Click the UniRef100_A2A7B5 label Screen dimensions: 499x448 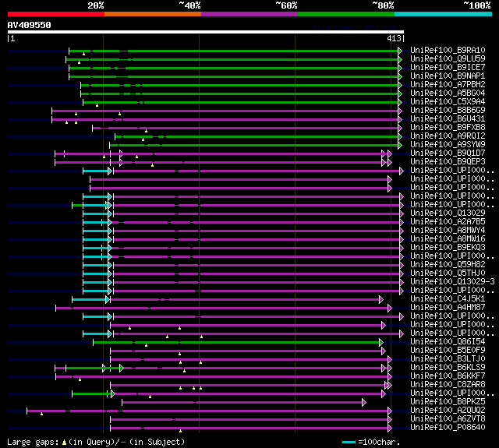(448, 221)
